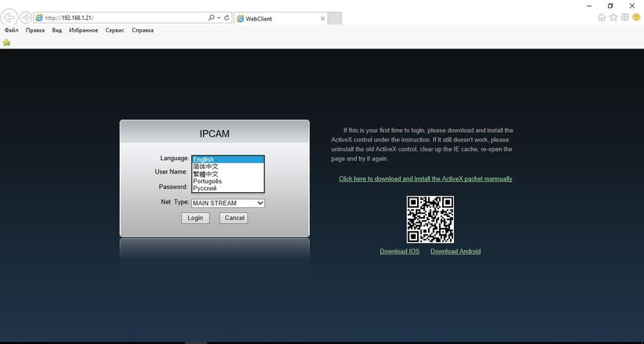Open the Net Type MAIN STREAM dropdown
This screenshot has height=344, width=644.
228,203
